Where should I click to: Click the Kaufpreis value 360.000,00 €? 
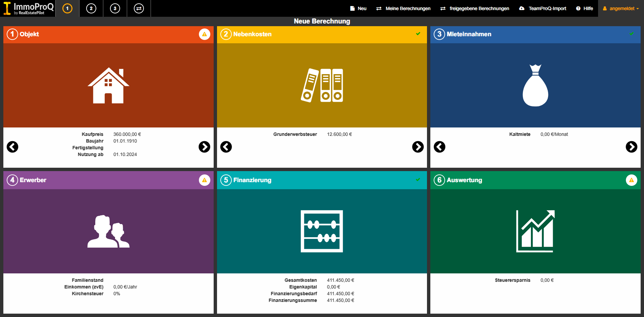click(x=127, y=134)
